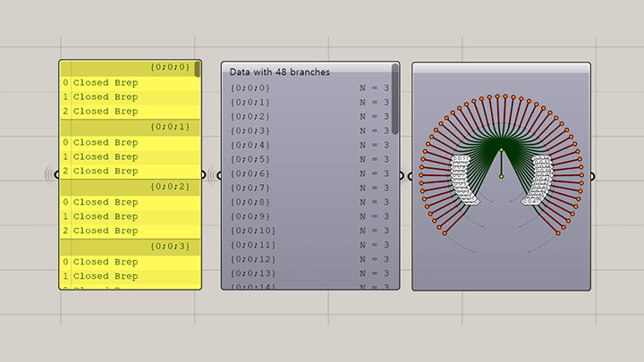Click the branches list panel's output grip
644x362 pixels.
402,176
